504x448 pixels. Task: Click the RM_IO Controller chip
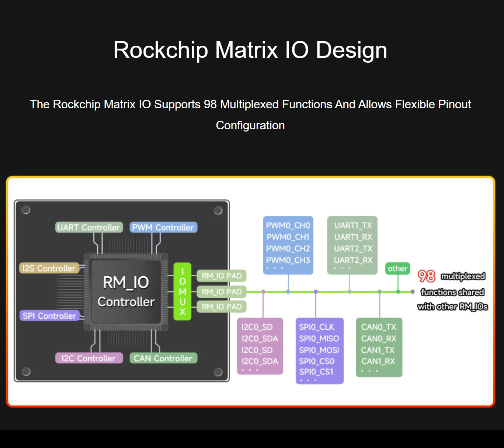coord(126,291)
